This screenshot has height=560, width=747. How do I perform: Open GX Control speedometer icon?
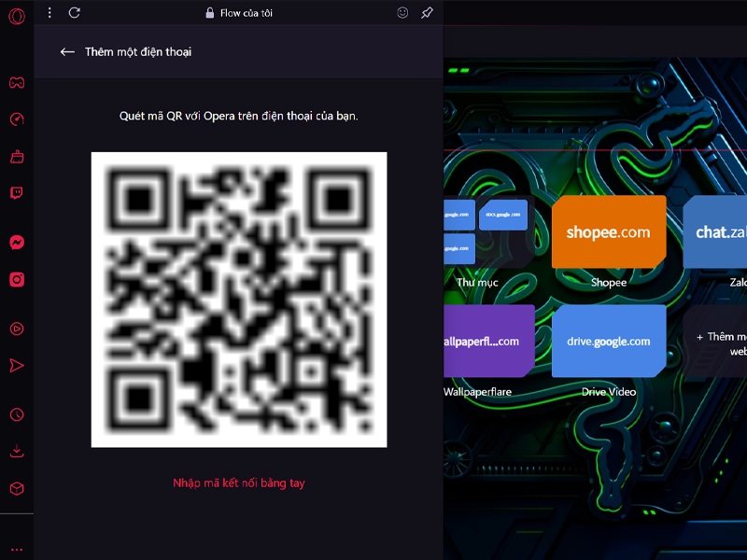click(17, 119)
